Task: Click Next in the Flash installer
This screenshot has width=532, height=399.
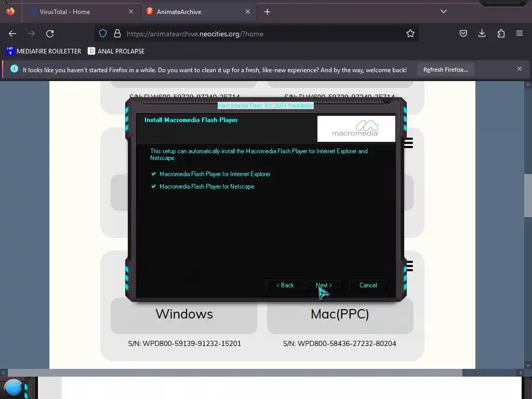Action: point(324,285)
